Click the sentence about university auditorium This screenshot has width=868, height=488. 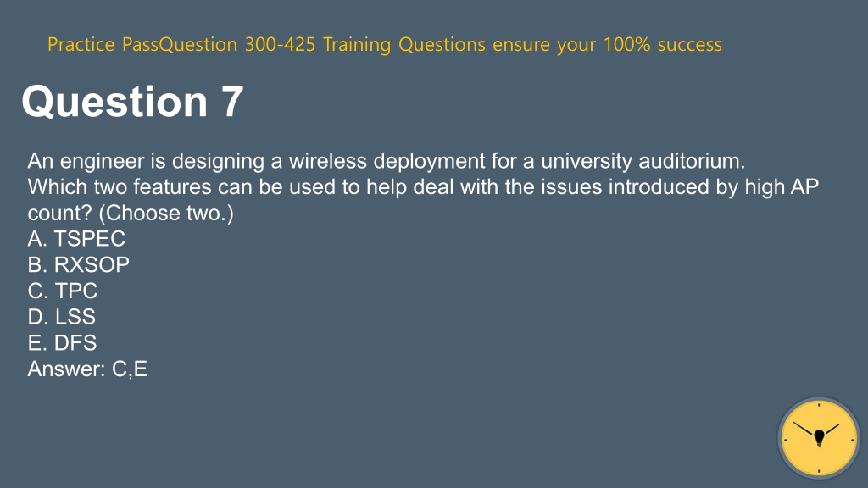[387, 161]
